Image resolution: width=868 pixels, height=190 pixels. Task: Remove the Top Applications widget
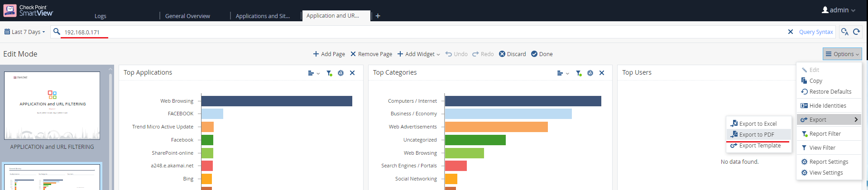[x=352, y=73]
